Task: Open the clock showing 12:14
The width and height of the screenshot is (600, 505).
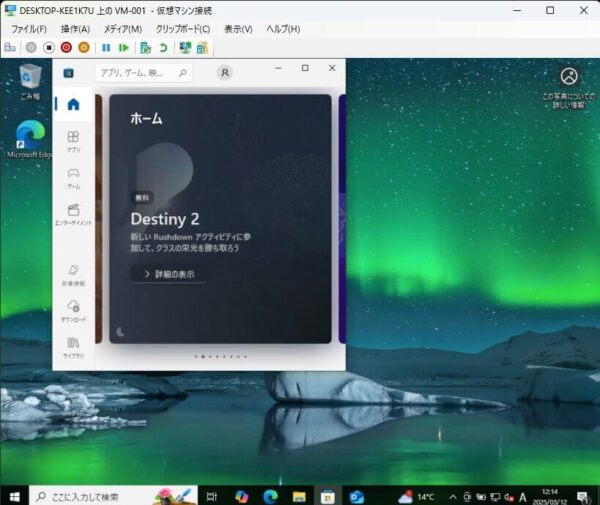Action: click(550, 497)
